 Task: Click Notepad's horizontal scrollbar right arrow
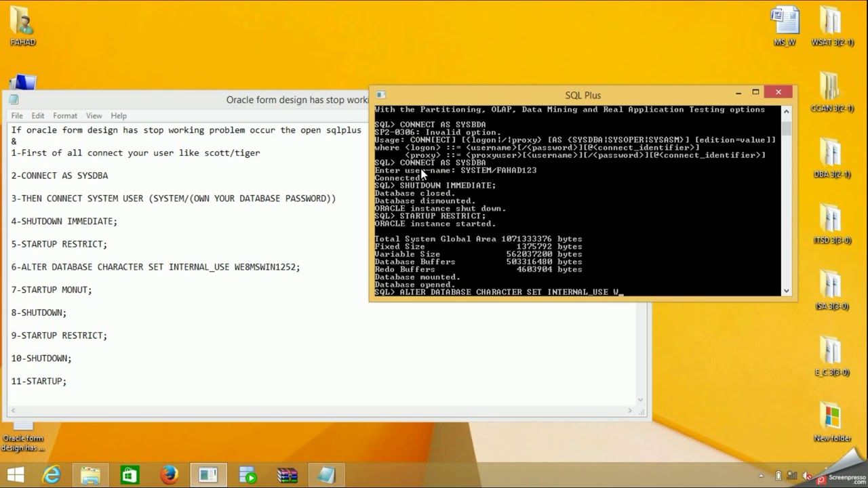click(630, 411)
